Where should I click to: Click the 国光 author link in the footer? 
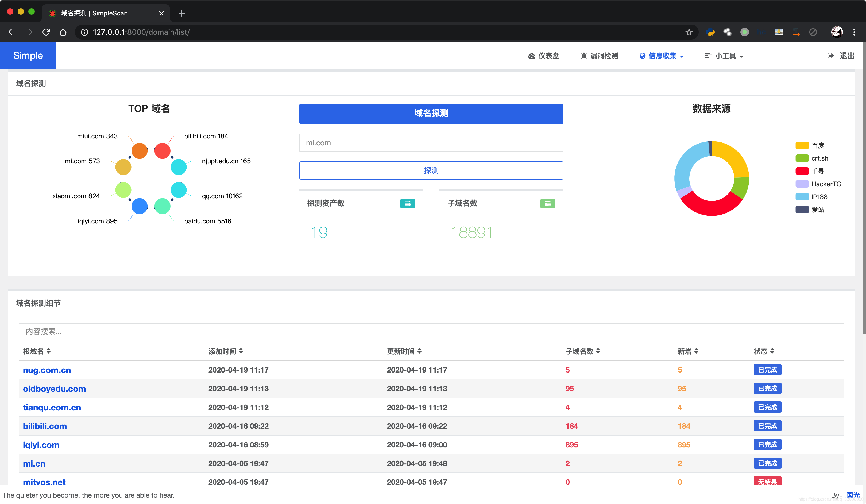coord(853,495)
